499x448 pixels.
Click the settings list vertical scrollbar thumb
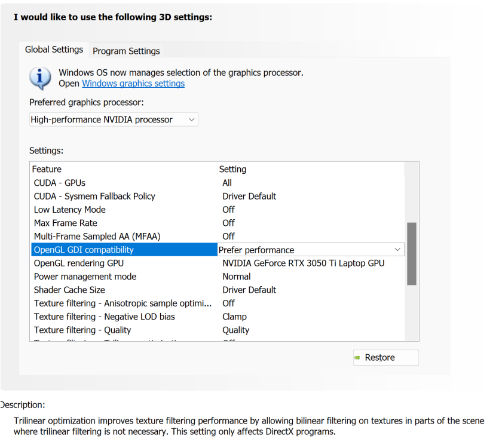[x=411, y=253]
